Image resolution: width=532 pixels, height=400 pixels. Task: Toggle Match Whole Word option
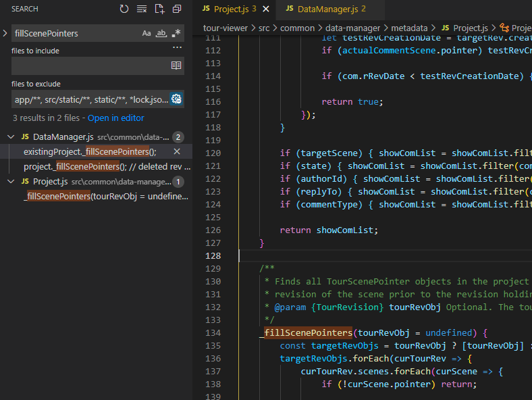(161, 33)
